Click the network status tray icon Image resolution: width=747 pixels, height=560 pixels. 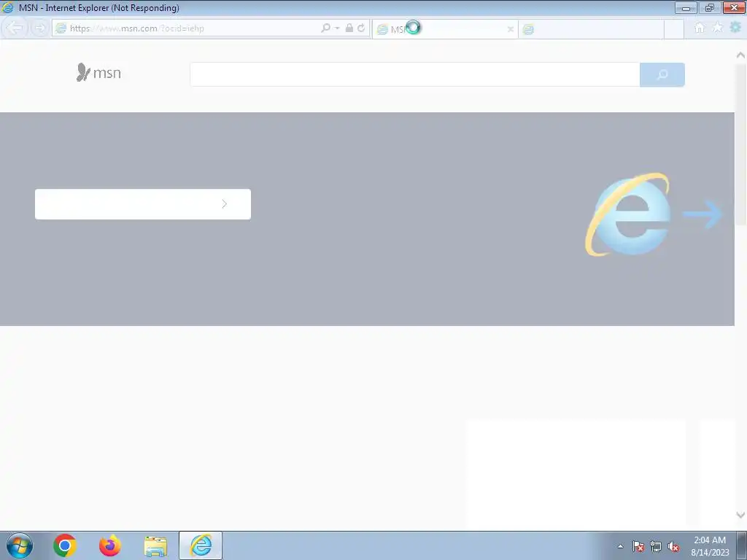tap(656, 546)
